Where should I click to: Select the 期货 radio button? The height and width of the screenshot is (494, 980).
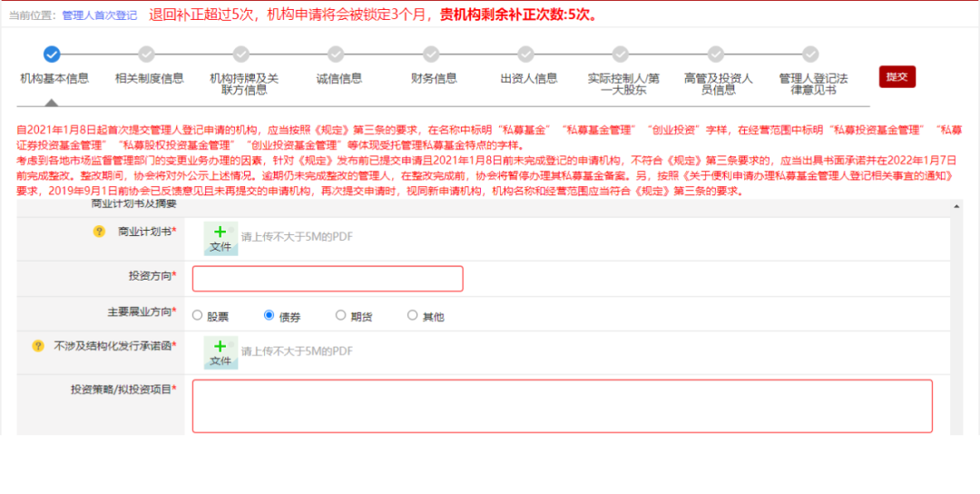click(x=340, y=315)
